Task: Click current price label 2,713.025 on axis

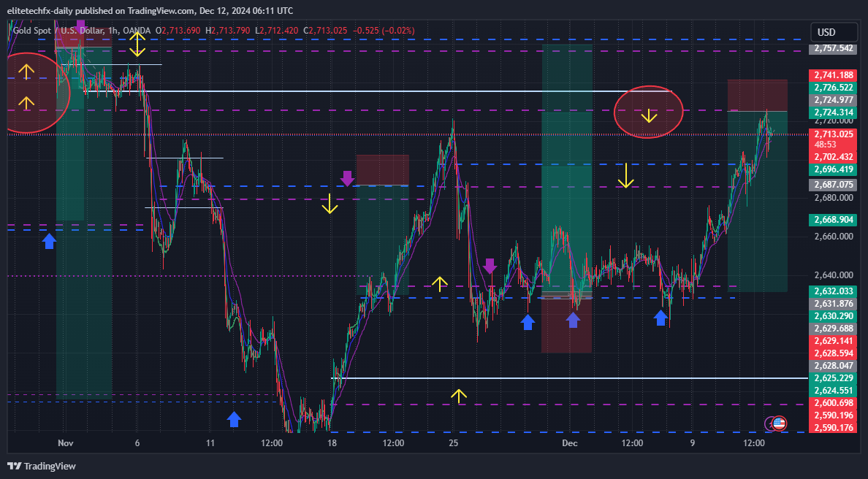Action: (834, 134)
